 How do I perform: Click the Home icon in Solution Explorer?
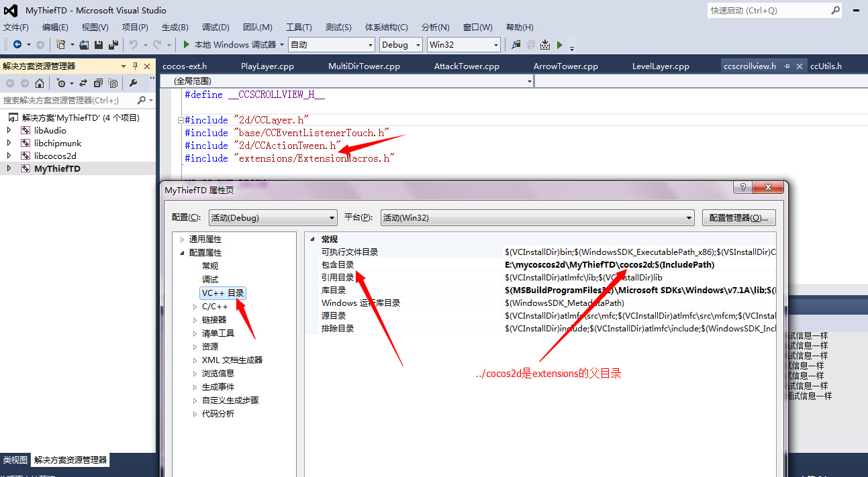pos(40,83)
